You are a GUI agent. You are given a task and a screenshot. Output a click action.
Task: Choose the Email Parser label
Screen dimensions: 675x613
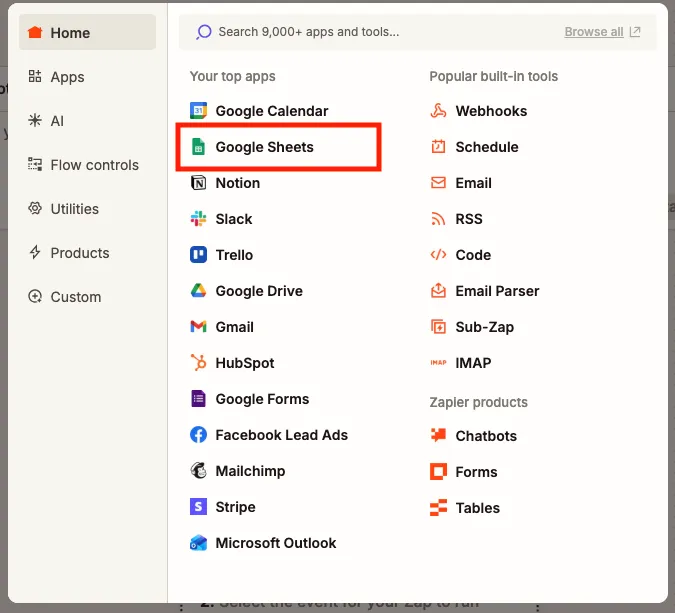(x=497, y=291)
